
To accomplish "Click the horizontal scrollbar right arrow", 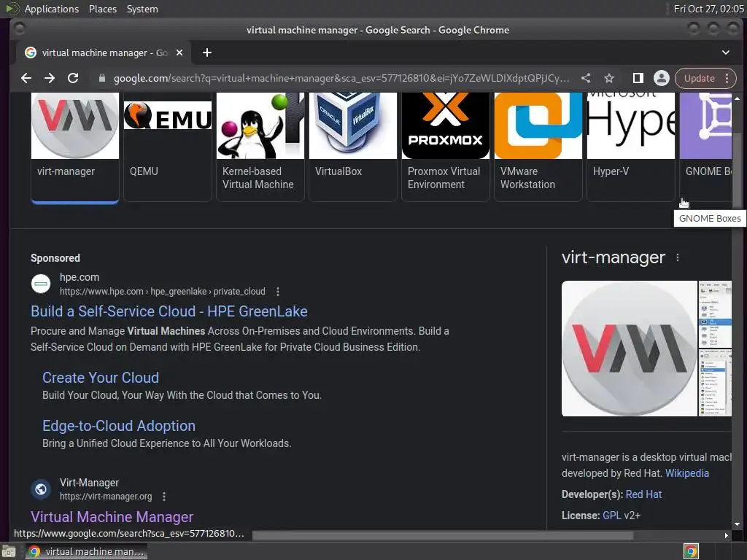I will click(x=726, y=535).
